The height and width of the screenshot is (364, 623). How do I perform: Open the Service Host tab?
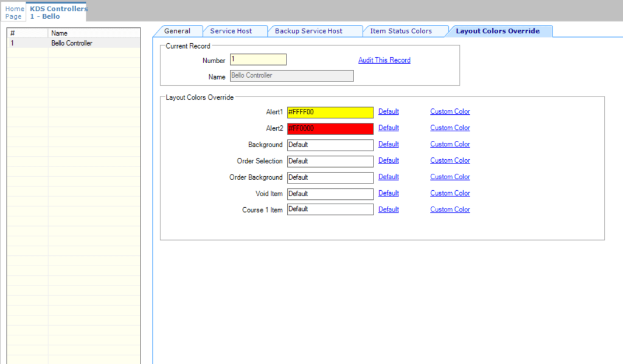click(231, 31)
